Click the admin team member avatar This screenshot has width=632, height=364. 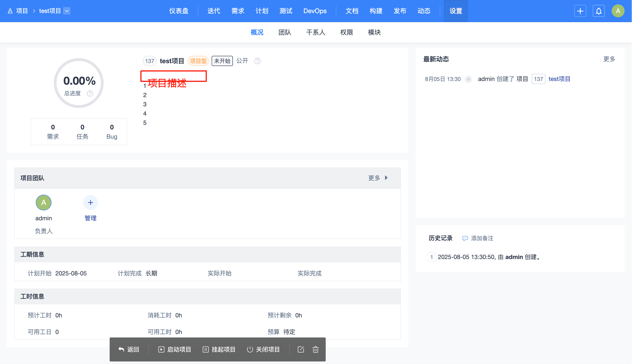tap(44, 203)
